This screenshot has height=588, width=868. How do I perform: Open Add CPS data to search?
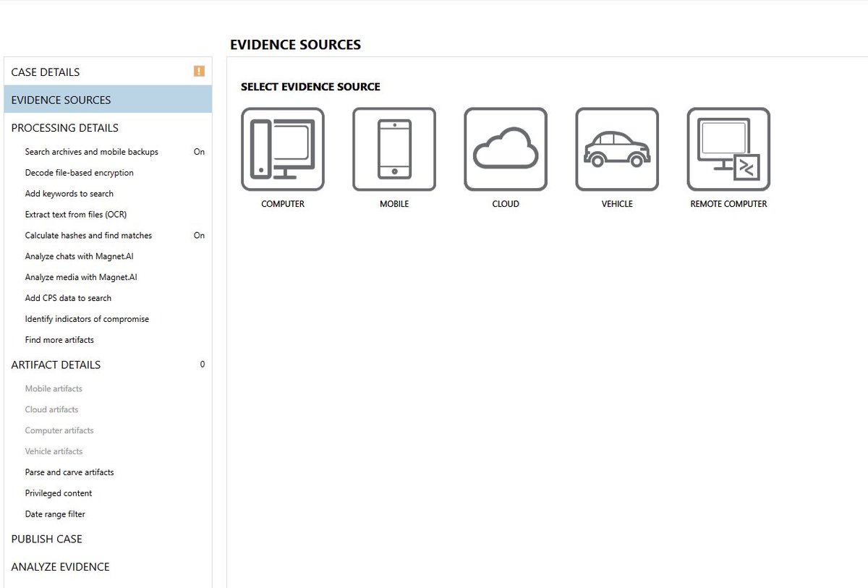pos(68,298)
